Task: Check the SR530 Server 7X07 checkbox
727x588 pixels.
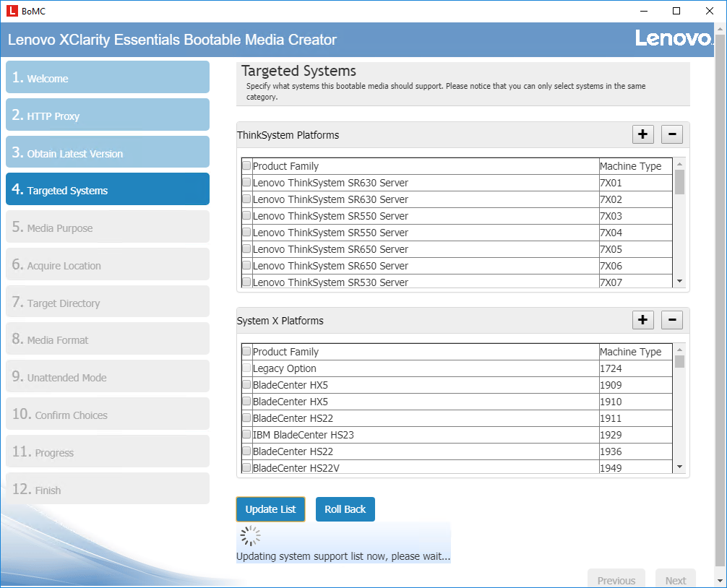Action: point(246,282)
